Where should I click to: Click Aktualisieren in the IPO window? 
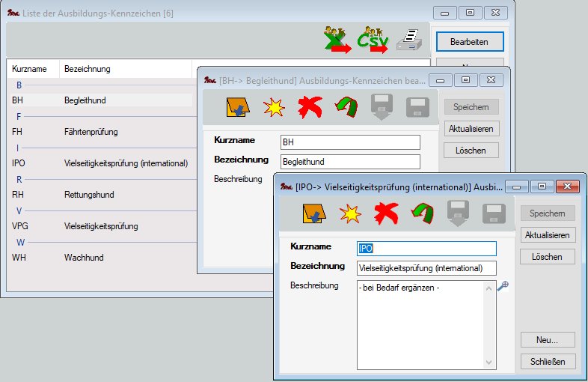coord(549,235)
